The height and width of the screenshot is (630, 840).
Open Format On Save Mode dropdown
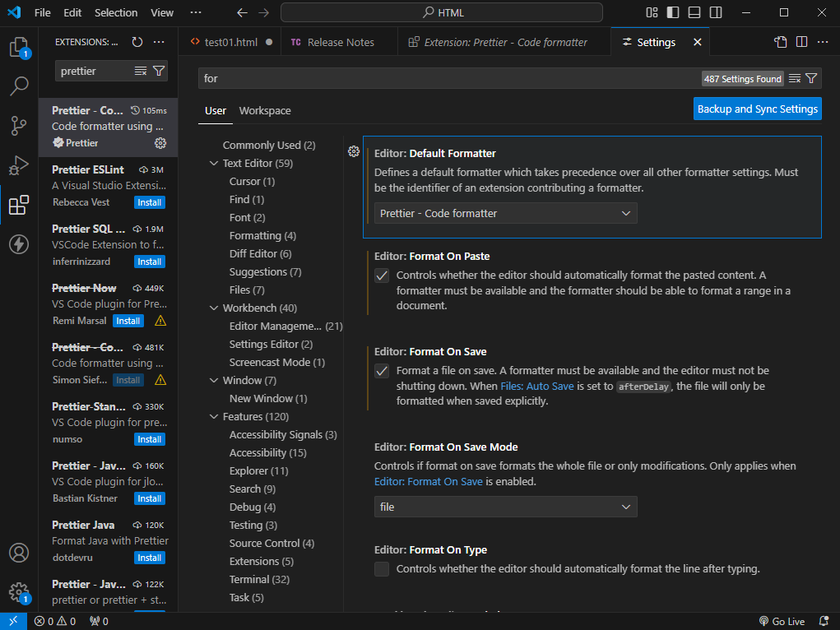pyautogui.click(x=505, y=507)
